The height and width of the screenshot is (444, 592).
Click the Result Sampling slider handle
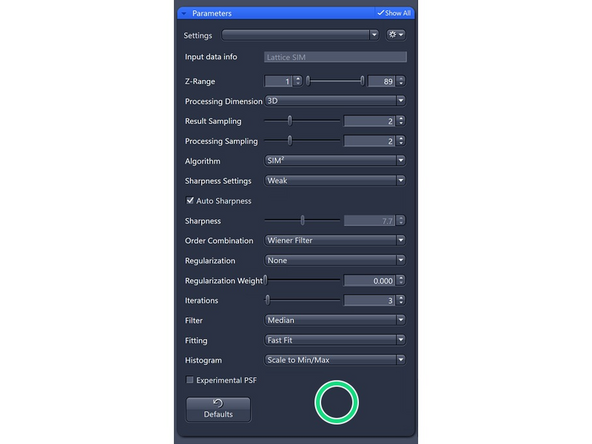[290, 121]
